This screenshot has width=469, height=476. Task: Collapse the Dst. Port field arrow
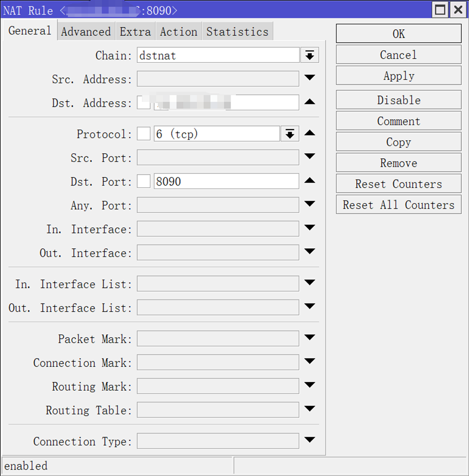click(x=310, y=181)
